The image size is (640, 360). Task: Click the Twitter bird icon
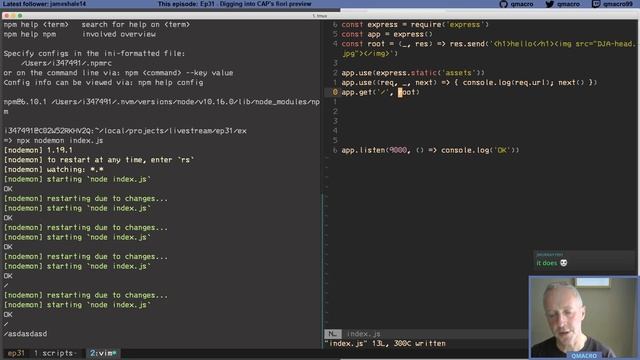[x=550, y=4]
